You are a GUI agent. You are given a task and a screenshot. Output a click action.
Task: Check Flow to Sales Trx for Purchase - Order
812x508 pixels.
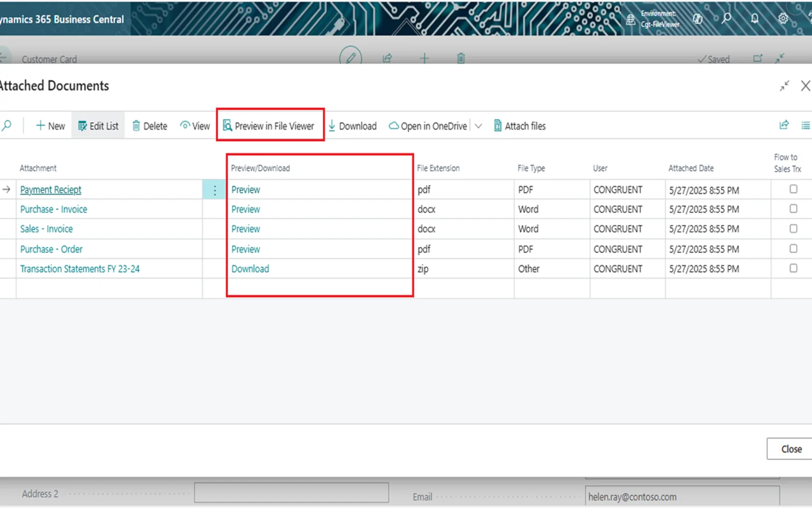(x=793, y=248)
